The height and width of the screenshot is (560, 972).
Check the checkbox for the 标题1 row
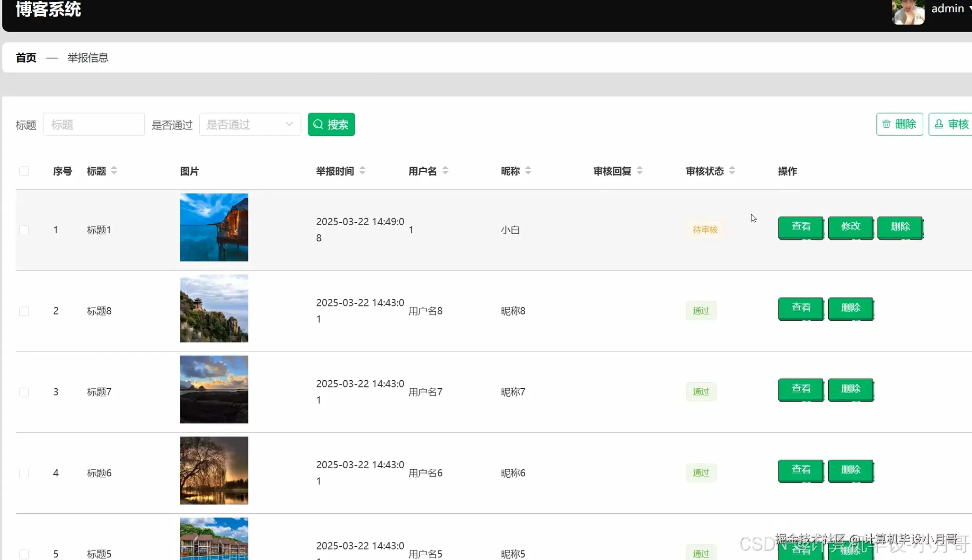coord(24,230)
